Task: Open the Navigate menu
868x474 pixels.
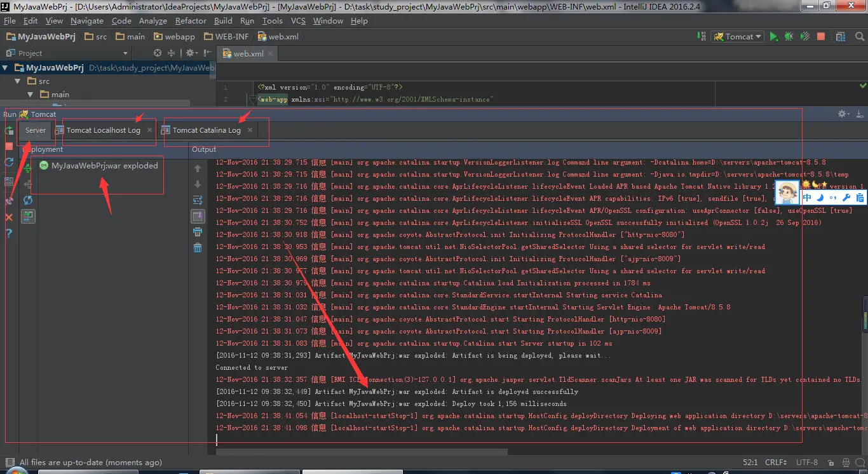Action: click(x=87, y=21)
